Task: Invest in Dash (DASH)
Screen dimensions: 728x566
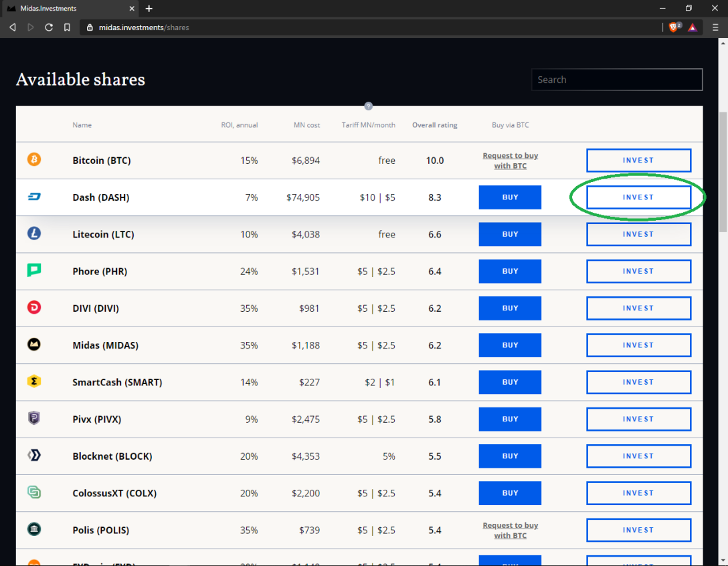Action: [638, 197]
